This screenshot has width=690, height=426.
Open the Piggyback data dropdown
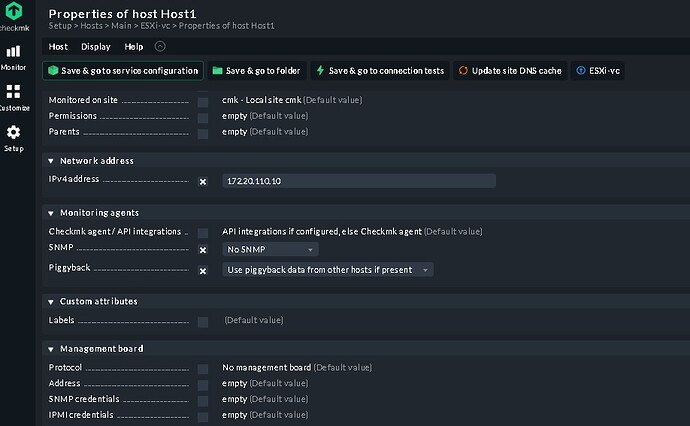[327, 270]
